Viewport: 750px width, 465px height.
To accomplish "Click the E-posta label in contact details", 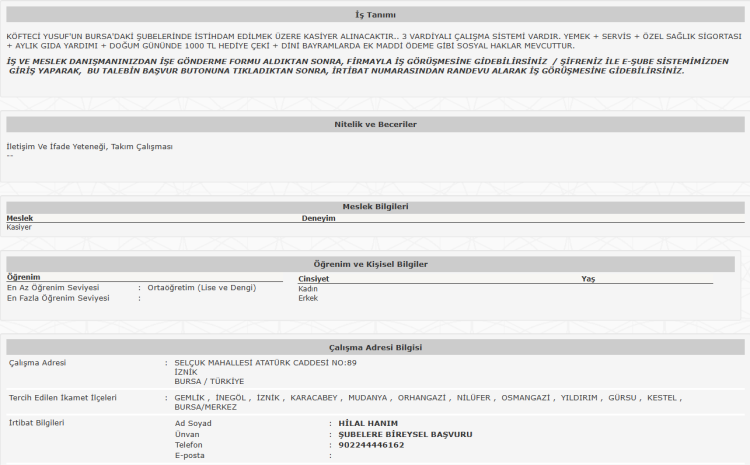I will click(190, 456).
